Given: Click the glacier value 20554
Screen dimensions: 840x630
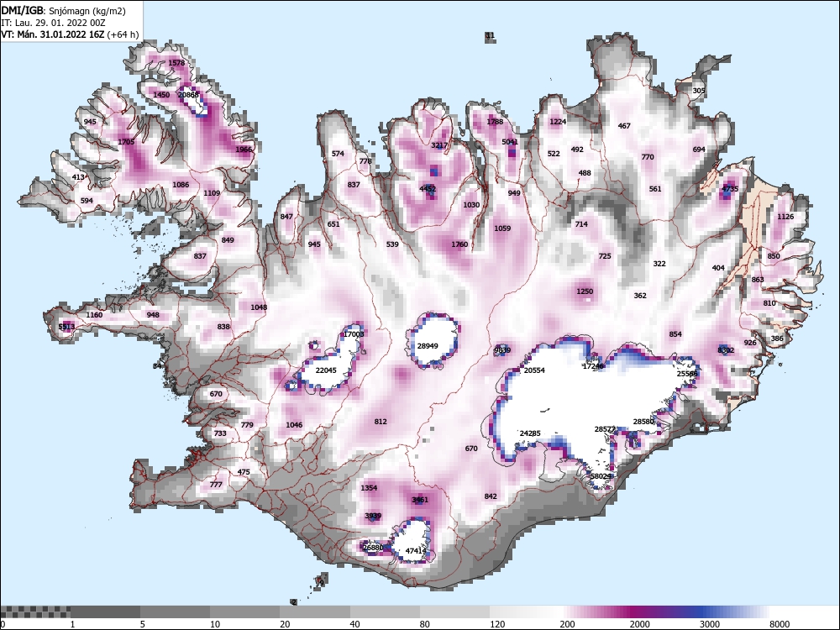Looking at the screenshot, I should (534, 370).
